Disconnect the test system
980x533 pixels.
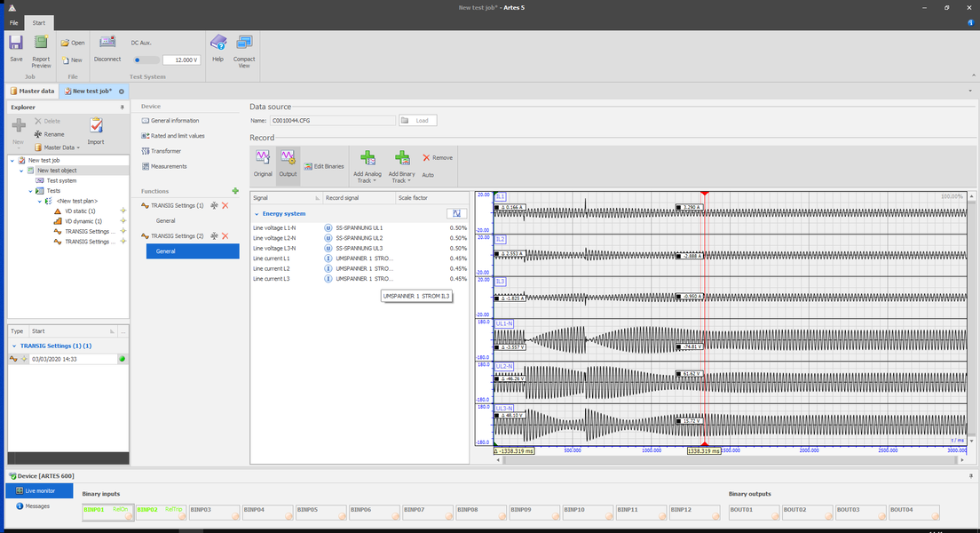click(x=107, y=49)
